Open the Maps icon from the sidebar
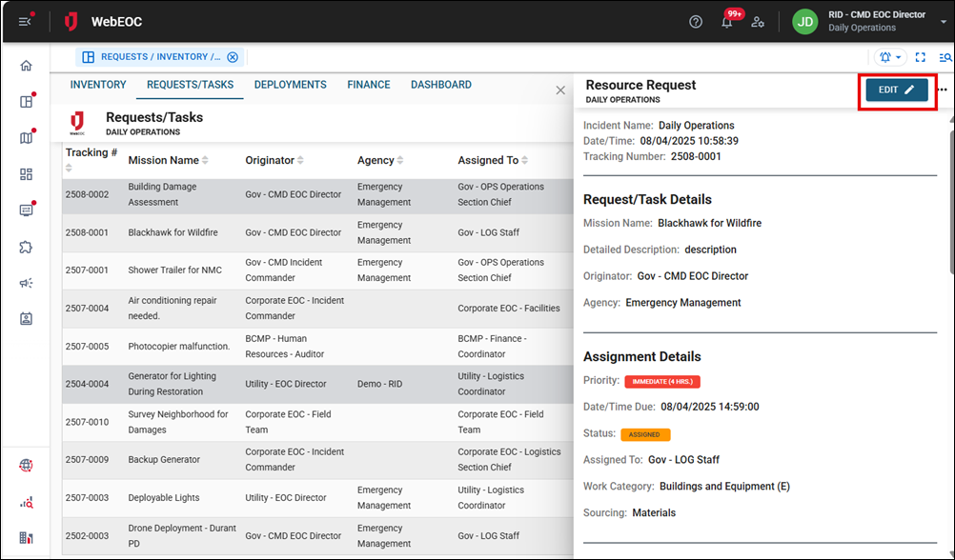 [x=26, y=137]
